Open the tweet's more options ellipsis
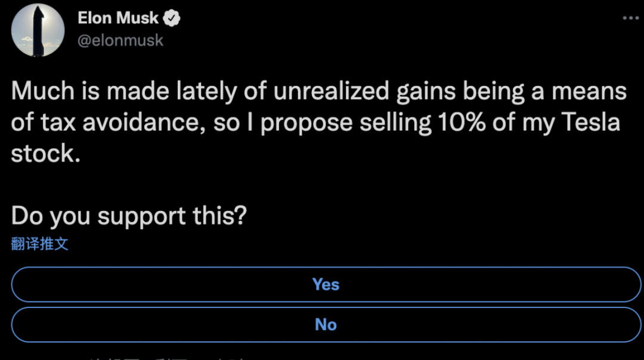This screenshot has height=360, width=644. tap(630, 19)
